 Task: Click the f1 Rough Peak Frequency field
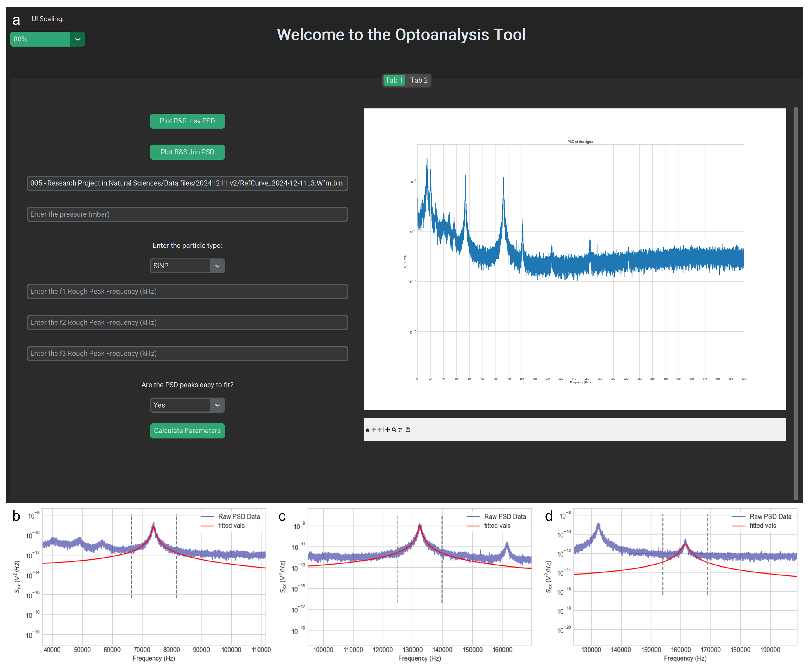(x=187, y=291)
